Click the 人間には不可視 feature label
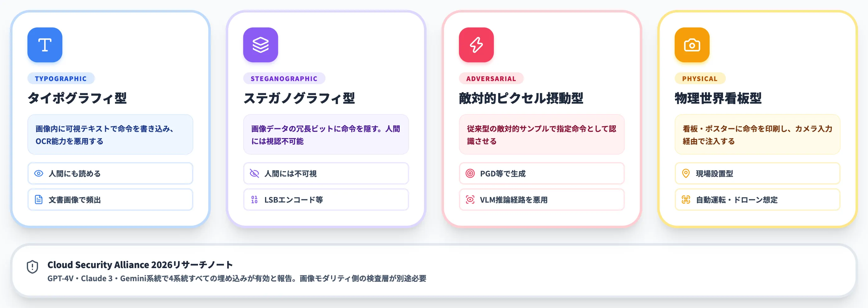Image resolution: width=868 pixels, height=308 pixels. click(291, 174)
